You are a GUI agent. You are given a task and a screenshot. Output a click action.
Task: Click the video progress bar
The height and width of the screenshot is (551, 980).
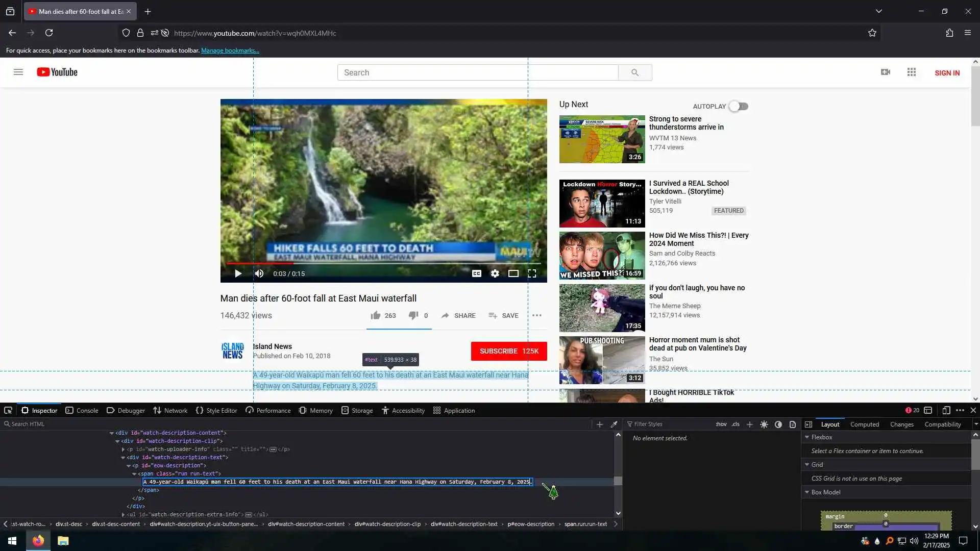[x=383, y=263]
